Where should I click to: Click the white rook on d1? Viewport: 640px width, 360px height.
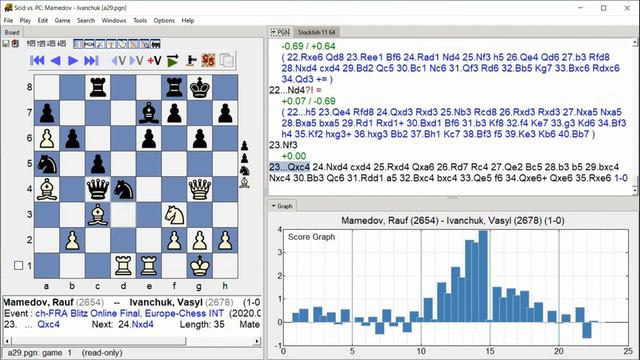123,266
